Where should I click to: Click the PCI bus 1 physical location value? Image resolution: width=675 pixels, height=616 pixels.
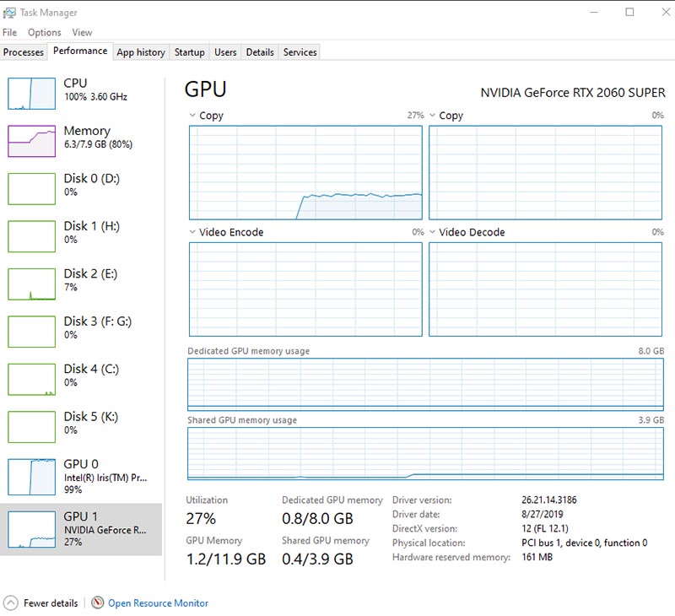(584, 543)
